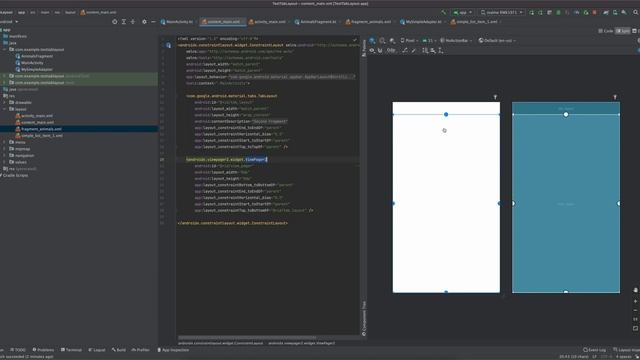Open the Build tool window
640x360 pixels.
[119, 350]
